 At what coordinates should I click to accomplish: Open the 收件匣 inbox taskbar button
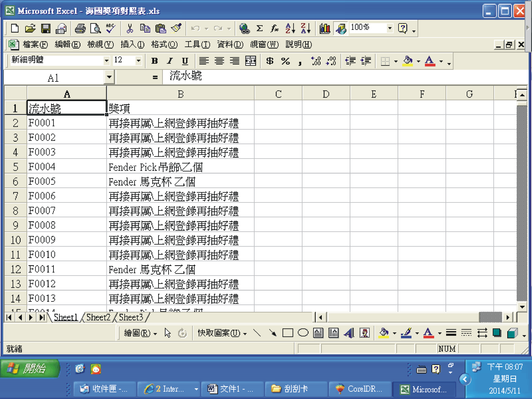(105, 389)
